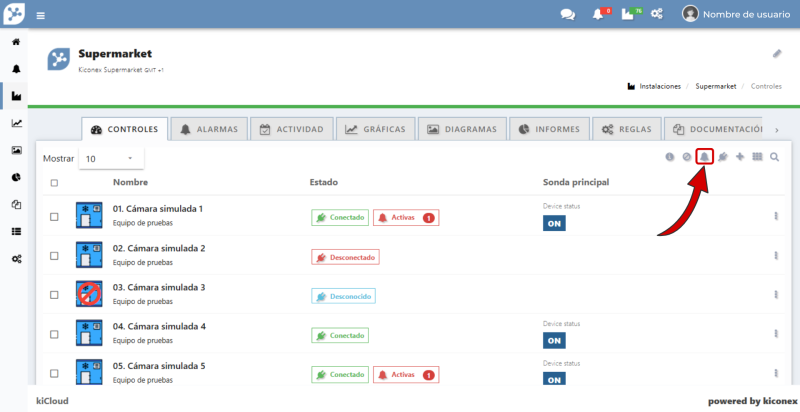
Task: Click the home icon in left sidebar
Action: [16, 43]
